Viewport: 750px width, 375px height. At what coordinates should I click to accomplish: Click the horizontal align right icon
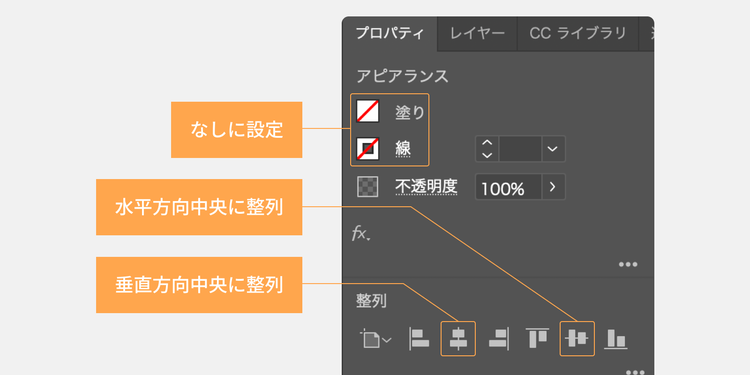(498, 339)
